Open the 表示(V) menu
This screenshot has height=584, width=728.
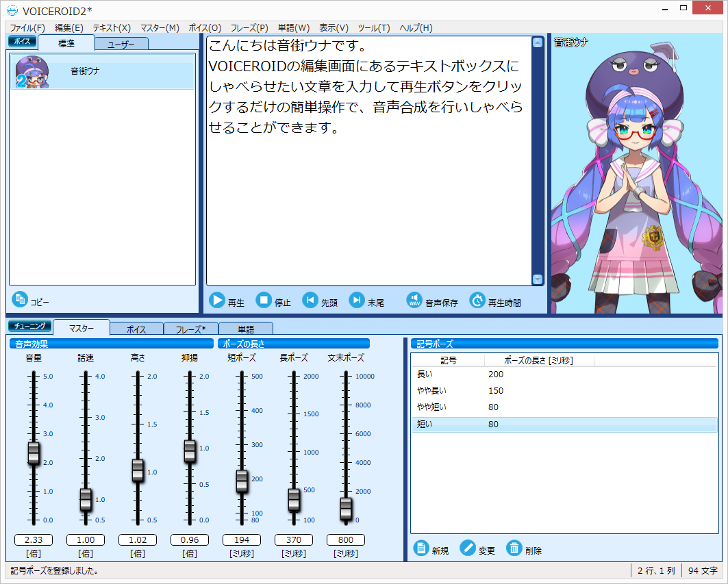(334, 28)
